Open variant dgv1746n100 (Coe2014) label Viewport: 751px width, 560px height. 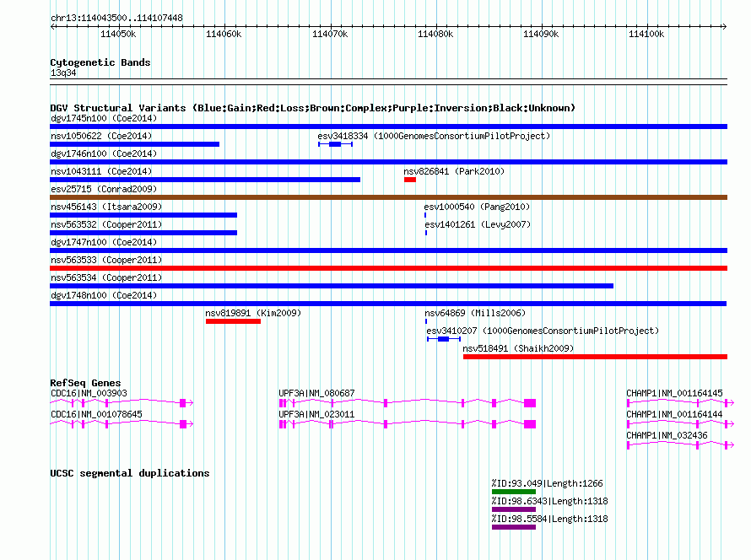pyautogui.click(x=104, y=153)
